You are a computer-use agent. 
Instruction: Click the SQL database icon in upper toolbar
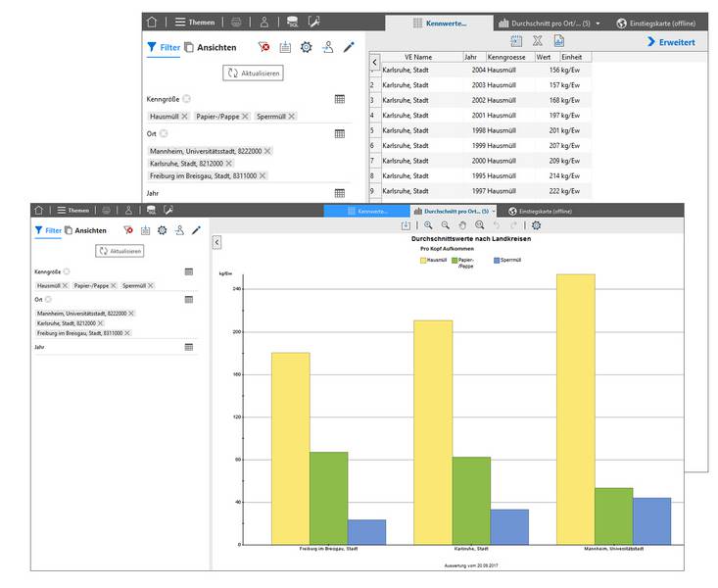292,22
